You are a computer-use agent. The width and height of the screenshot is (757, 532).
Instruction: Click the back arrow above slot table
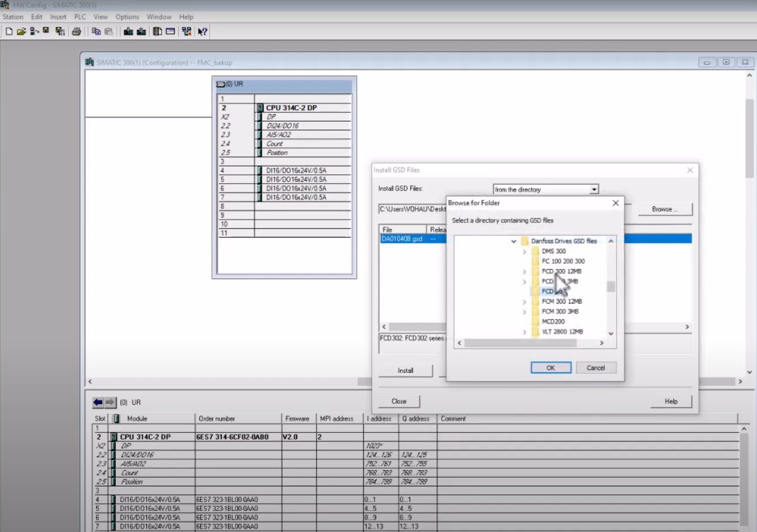click(x=98, y=403)
